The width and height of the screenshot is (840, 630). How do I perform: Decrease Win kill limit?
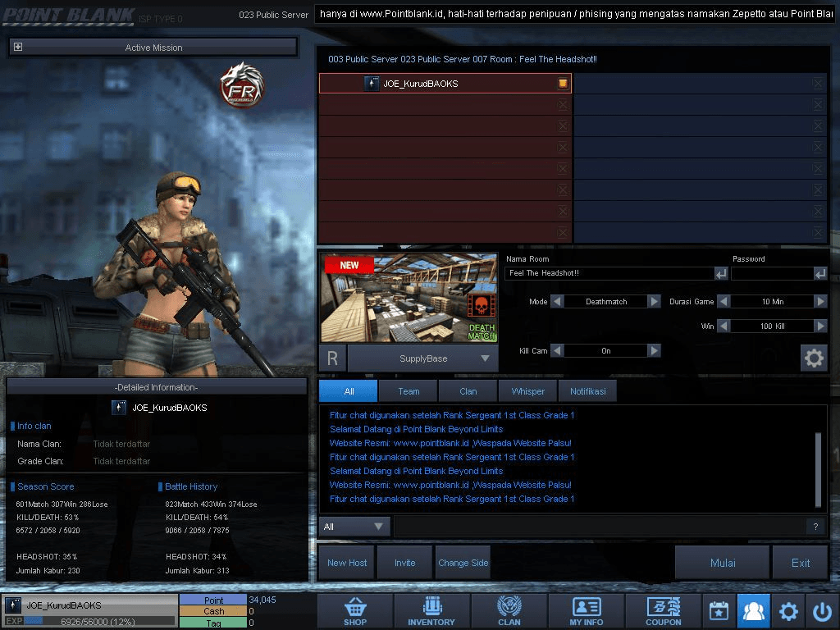point(724,326)
